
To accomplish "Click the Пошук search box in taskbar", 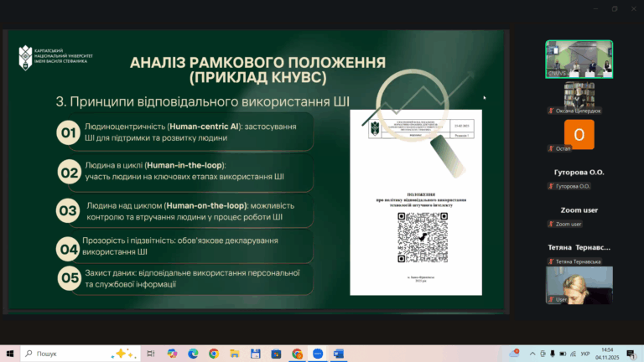I will pyautogui.click(x=80, y=354).
